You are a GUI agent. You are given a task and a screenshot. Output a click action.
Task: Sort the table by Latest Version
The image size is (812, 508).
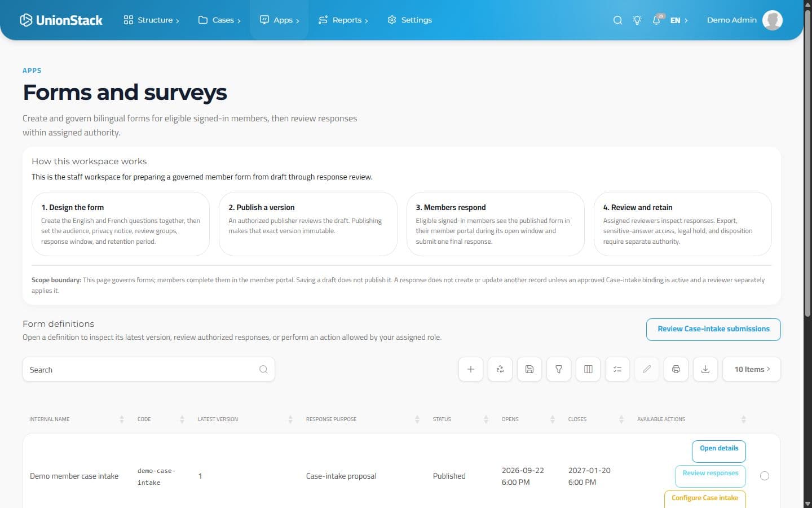pos(245,419)
